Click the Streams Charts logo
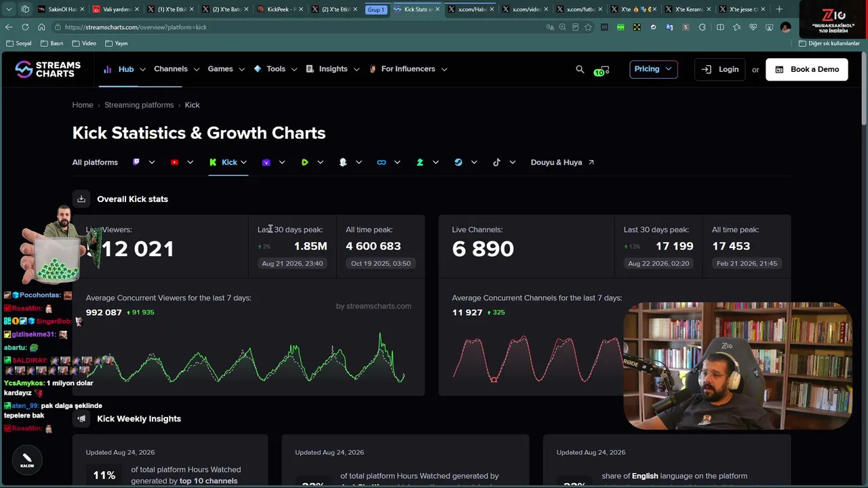This screenshot has height=488, width=868. coord(47,69)
